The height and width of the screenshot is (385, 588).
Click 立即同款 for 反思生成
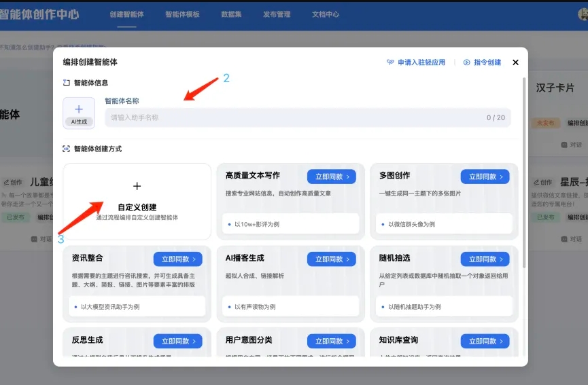click(x=177, y=341)
